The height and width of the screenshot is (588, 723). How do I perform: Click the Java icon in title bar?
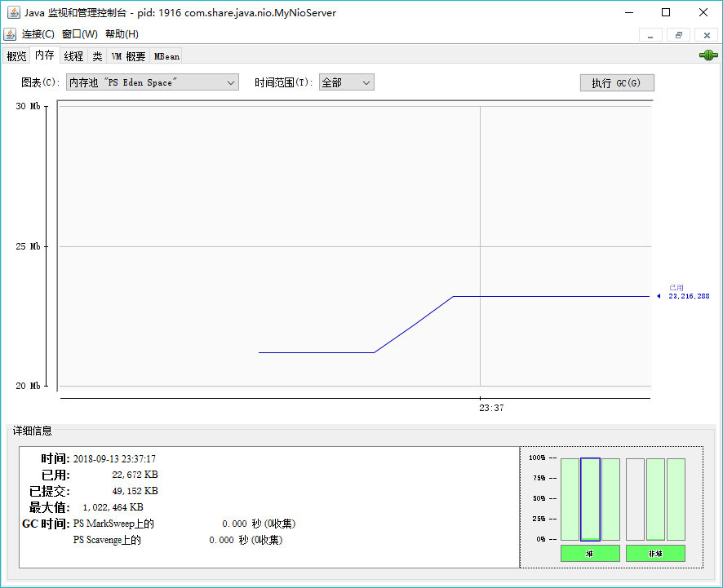click(13, 12)
